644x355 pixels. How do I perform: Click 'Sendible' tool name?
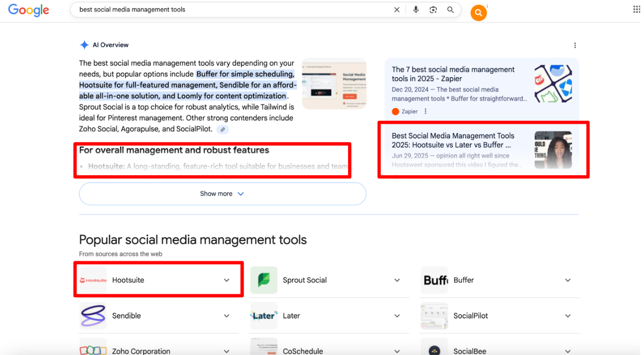(127, 316)
